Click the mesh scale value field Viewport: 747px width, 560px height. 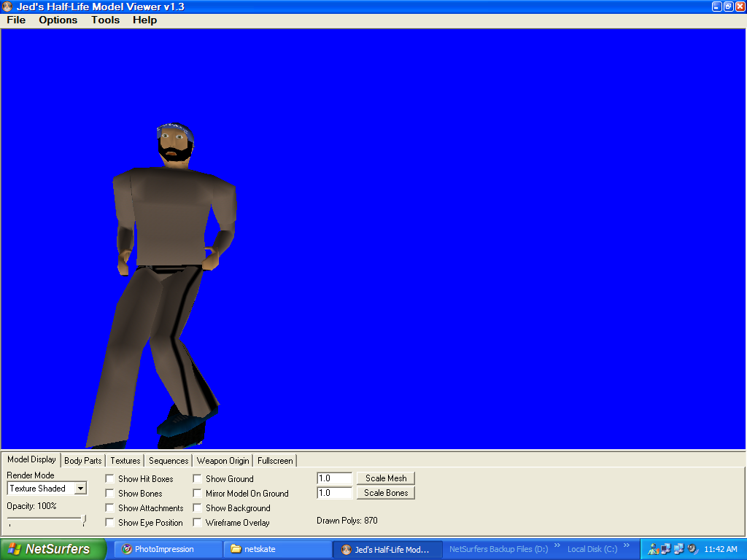334,478
